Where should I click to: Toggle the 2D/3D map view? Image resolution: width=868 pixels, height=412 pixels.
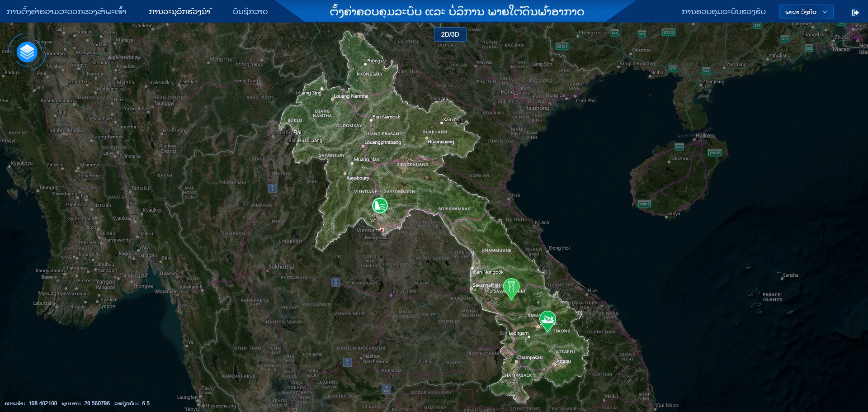coord(450,34)
